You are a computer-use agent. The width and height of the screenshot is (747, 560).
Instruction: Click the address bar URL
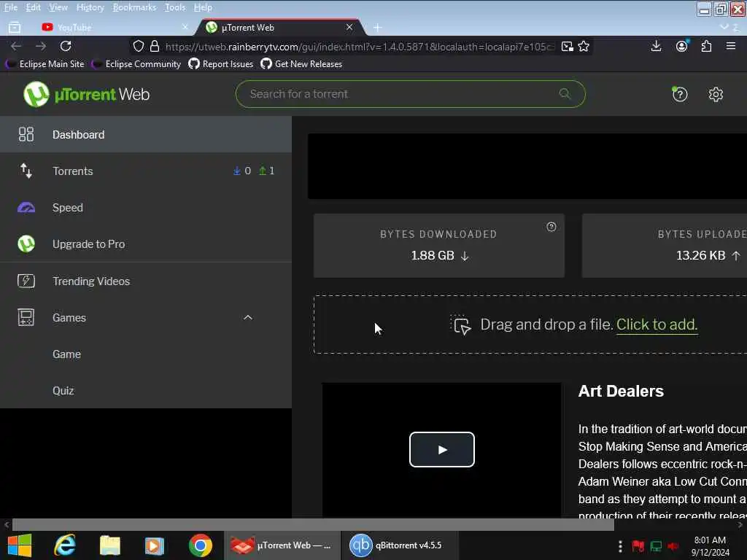(x=360, y=47)
